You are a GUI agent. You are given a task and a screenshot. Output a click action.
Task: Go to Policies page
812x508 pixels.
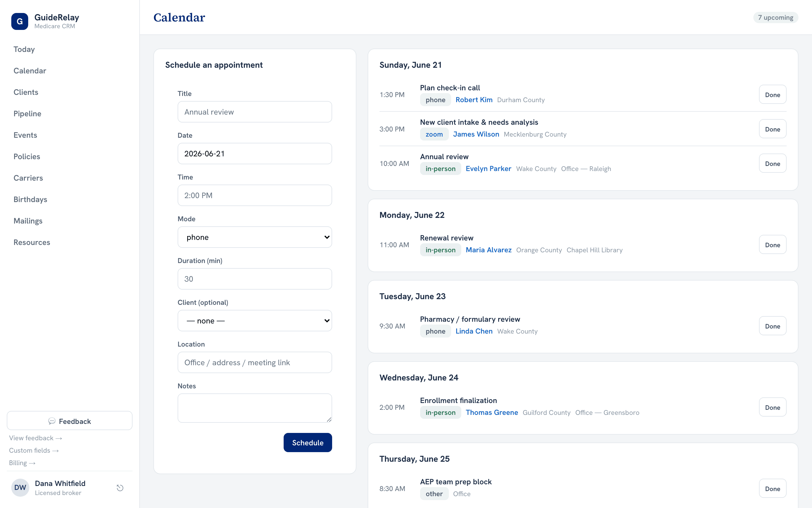tap(27, 157)
